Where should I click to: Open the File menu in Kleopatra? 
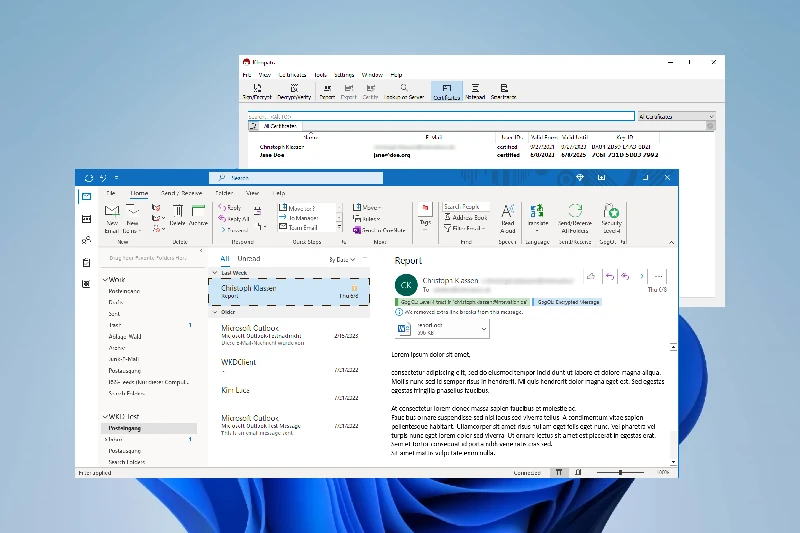click(x=247, y=75)
